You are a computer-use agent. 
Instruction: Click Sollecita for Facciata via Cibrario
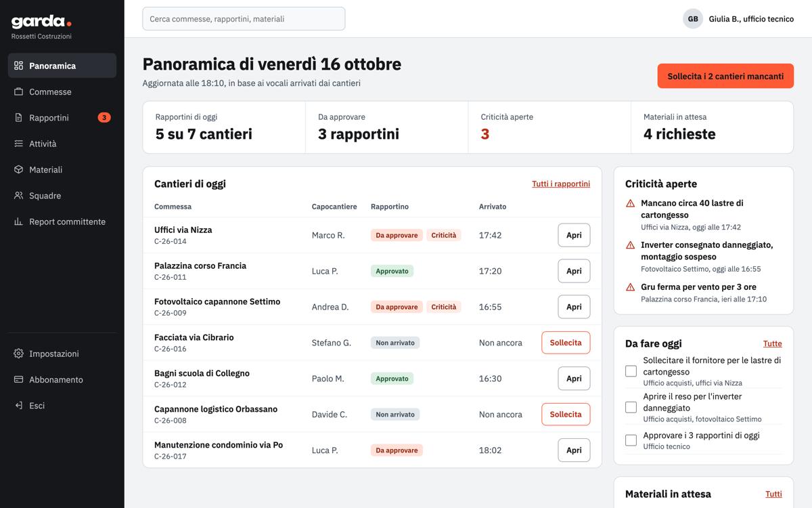pos(566,343)
